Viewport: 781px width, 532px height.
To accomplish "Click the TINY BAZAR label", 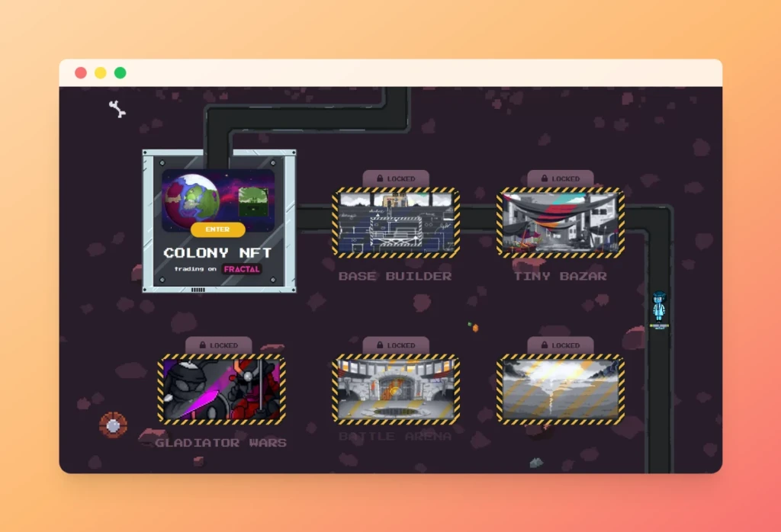I will [x=561, y=276].
